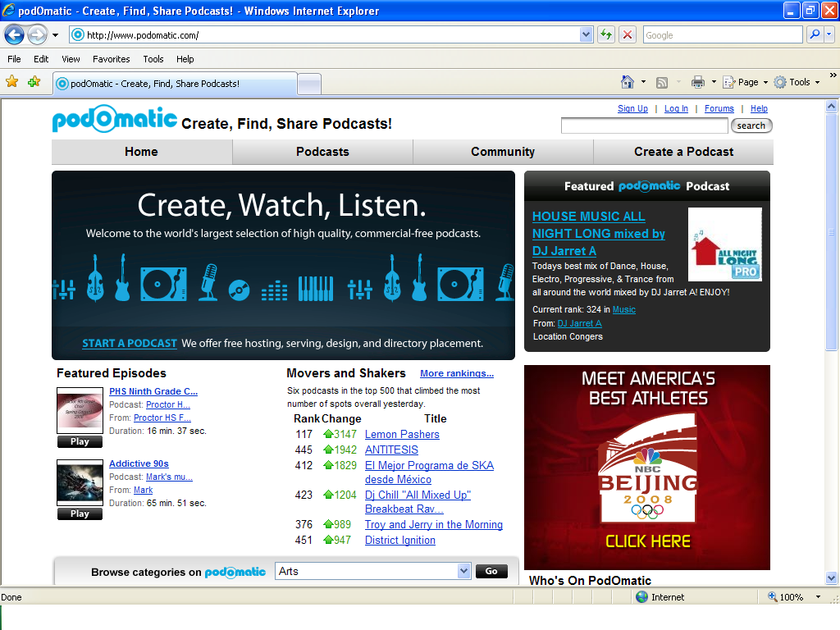The height and width of the screenshot is (630, 840).
Task: Open the Favorites menu
Action: (x=111, y=59)
